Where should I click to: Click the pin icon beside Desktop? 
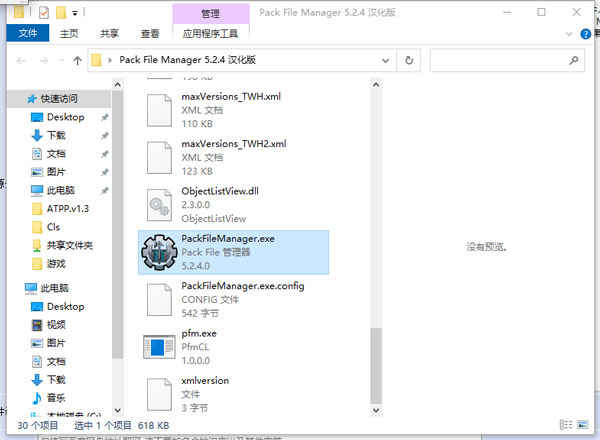click(104, 117)
